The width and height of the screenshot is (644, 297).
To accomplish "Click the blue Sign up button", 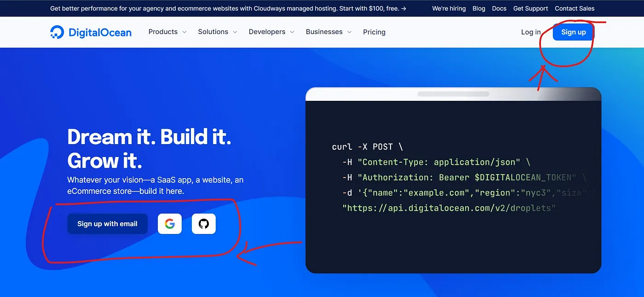I will [574, 32].
